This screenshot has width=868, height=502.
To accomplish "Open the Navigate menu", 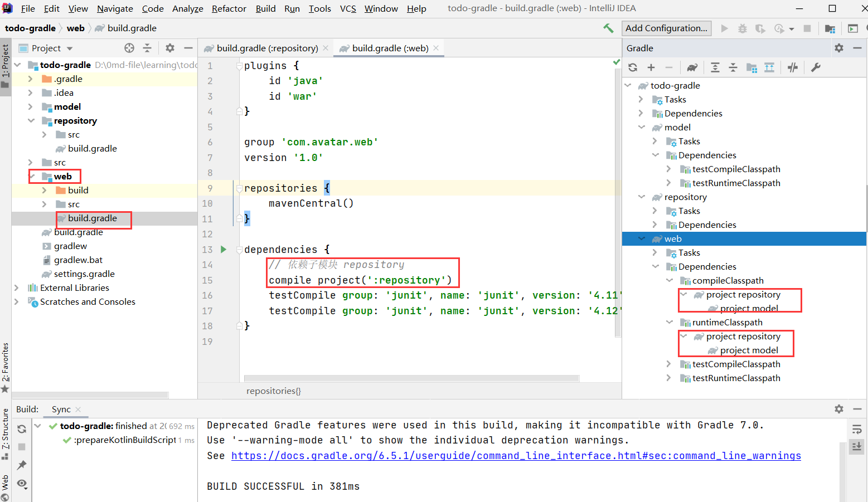I will click(x=115, y=8).
